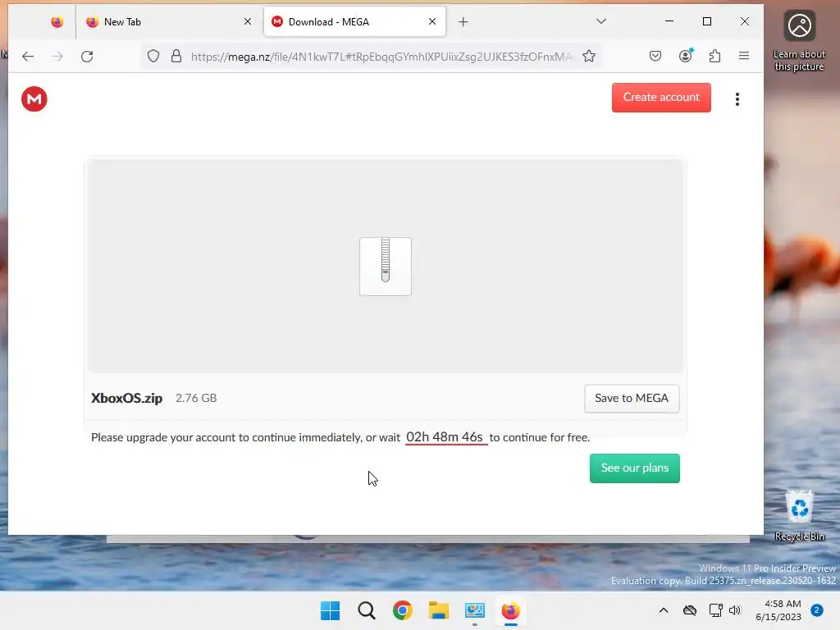
Task: Close the Download - MEGA tab
Action: click(432, 21)
